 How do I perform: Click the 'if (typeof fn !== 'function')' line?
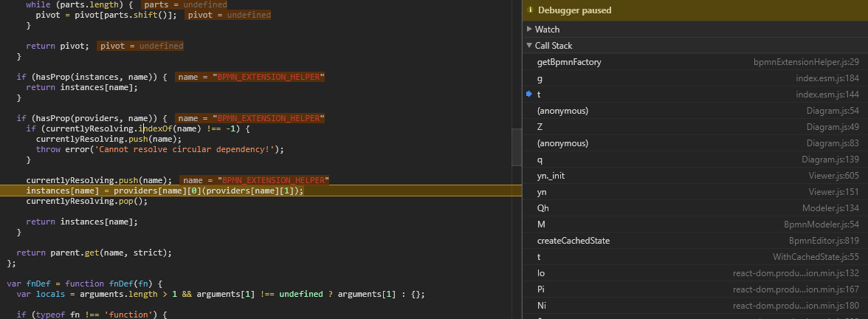(92, 315)
